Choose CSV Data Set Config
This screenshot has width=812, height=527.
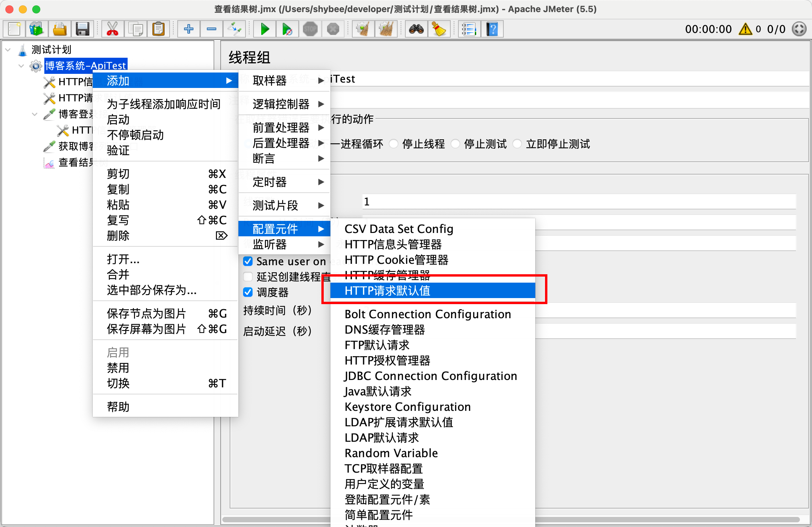point(433,229)
